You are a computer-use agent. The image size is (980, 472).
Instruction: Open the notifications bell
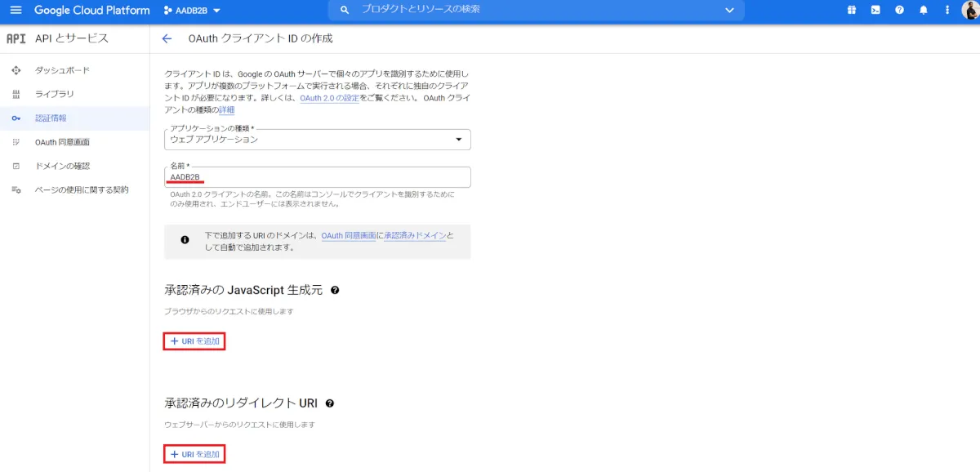[924, 10]
